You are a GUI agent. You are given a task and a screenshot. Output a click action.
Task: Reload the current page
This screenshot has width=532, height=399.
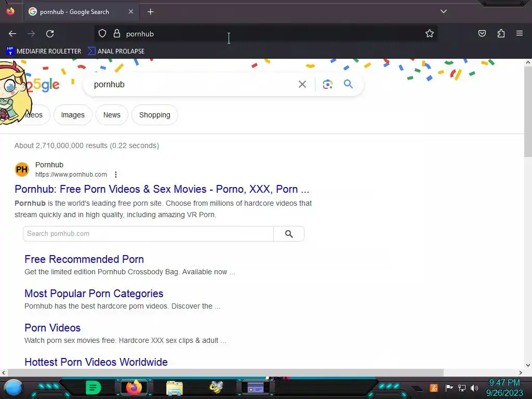50,34
